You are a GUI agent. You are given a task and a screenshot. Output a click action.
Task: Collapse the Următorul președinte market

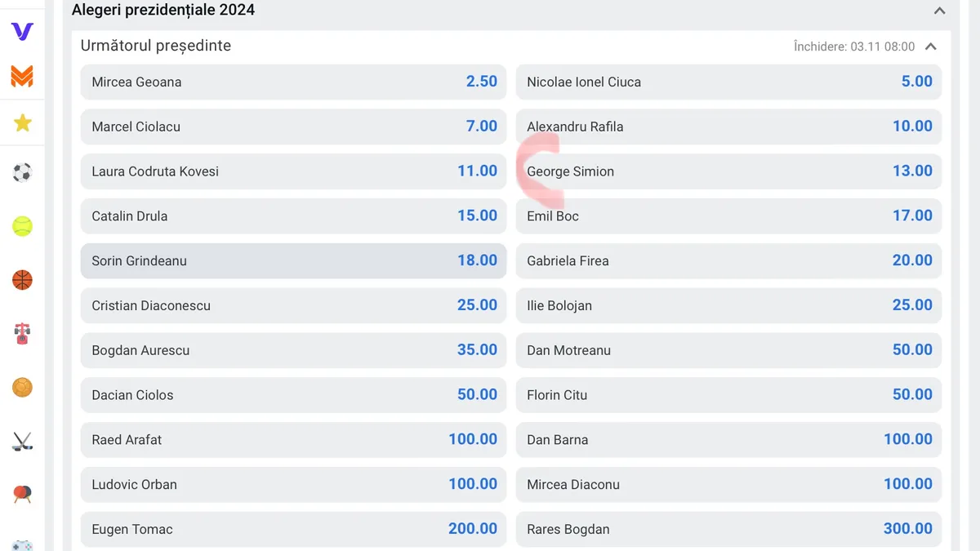pyautogui.click(x=930, y=47)
